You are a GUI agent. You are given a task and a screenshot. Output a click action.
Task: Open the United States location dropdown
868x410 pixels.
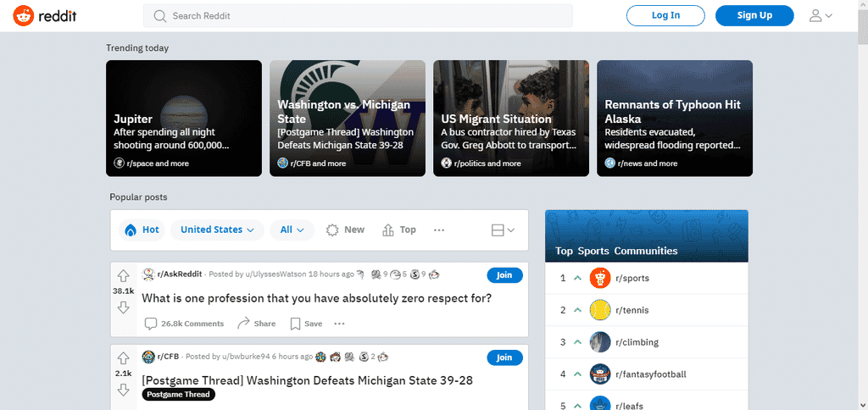click(217, 230)
